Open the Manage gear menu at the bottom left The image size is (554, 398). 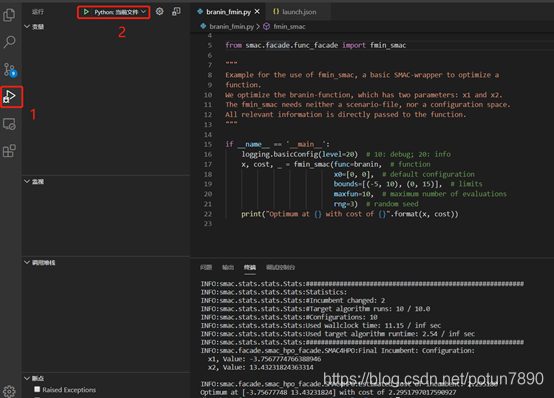point(9,391)
